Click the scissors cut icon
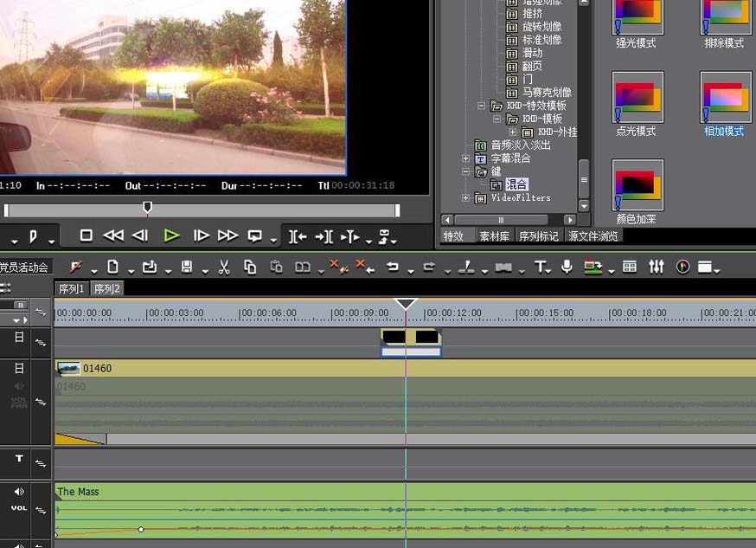Screen dimensions: 756x548 (224, 268)
